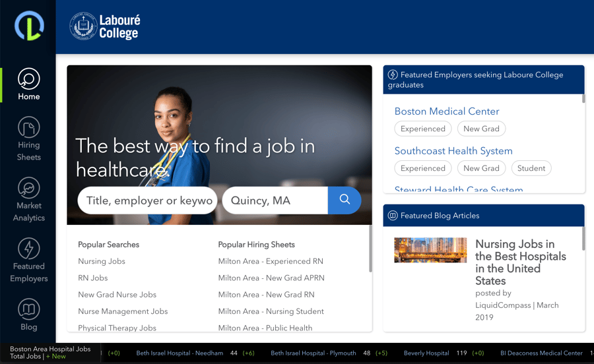
Task: Click the Labouré College seal logo
Action: click(83, 26)
